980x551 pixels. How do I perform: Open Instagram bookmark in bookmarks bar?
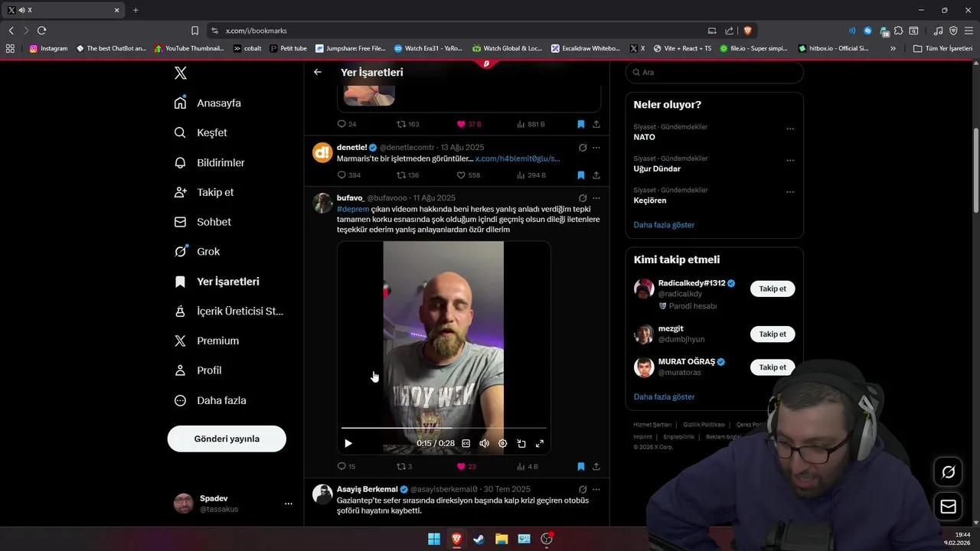click(x=48, y=48)
